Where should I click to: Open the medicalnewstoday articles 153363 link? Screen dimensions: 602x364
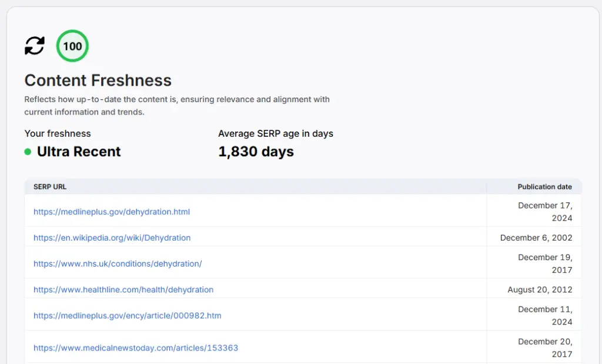[136, 348]
